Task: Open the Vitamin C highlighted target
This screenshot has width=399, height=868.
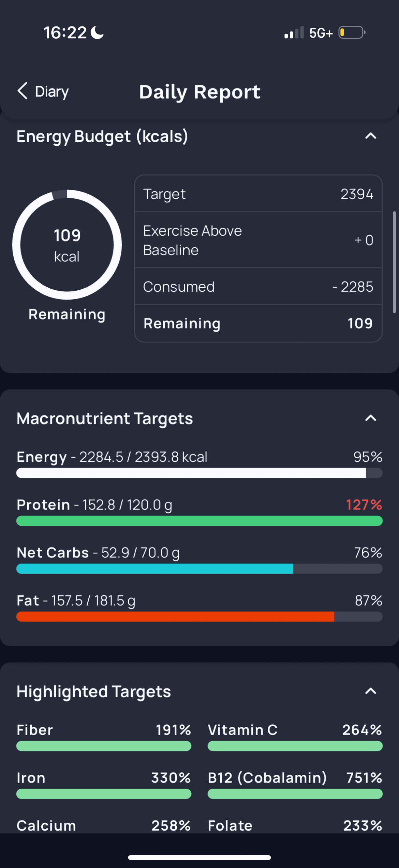Action: [x=295, y=737]
